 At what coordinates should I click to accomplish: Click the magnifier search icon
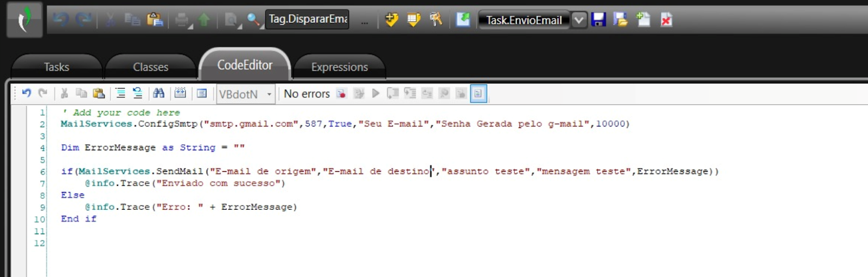click(x=253, y=20)
